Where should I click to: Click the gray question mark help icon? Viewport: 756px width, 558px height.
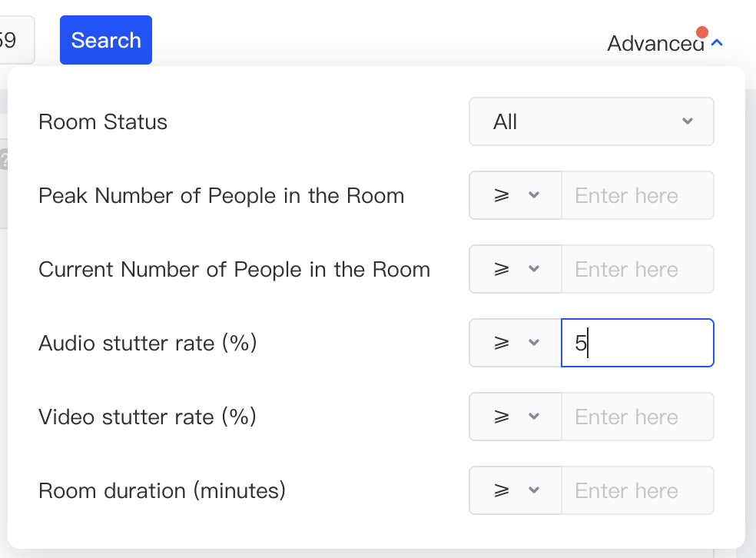point(3,161)
